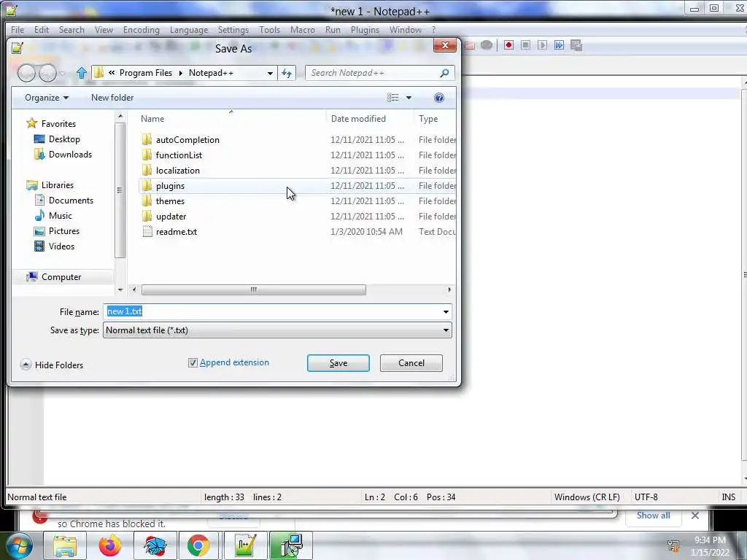747x560 pixels.
Task: Open the Macro menu
Action: pyautogui.click(x=303, y=29)
